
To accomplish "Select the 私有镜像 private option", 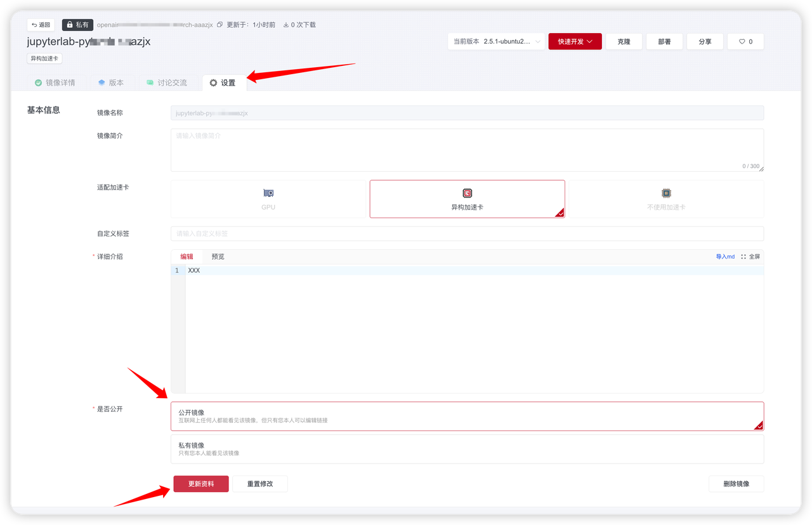I will [x=467, y=449].
